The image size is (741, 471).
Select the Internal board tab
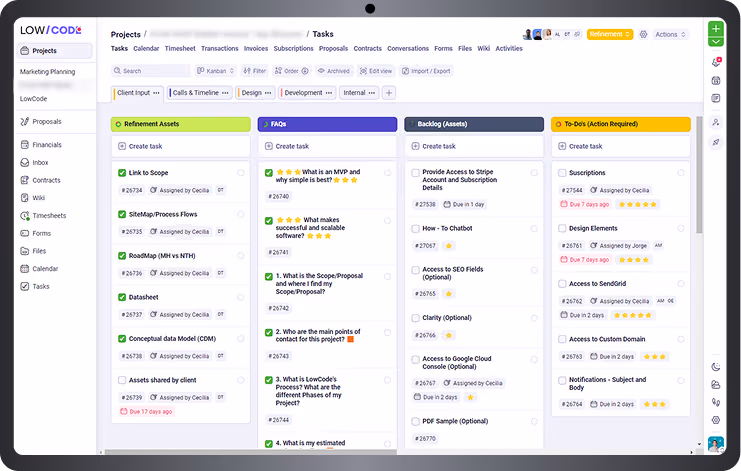tap(354, 93)
